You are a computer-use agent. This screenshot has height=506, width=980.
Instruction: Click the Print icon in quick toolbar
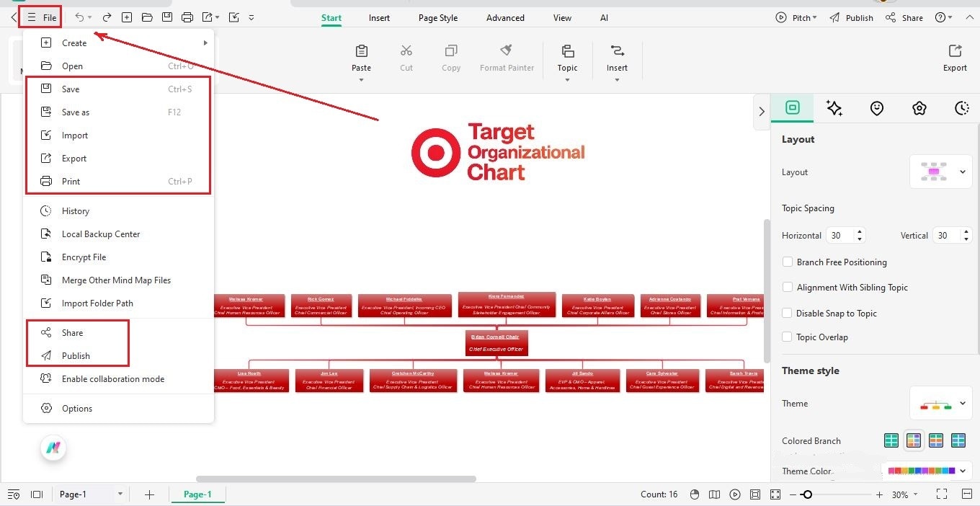187,17
